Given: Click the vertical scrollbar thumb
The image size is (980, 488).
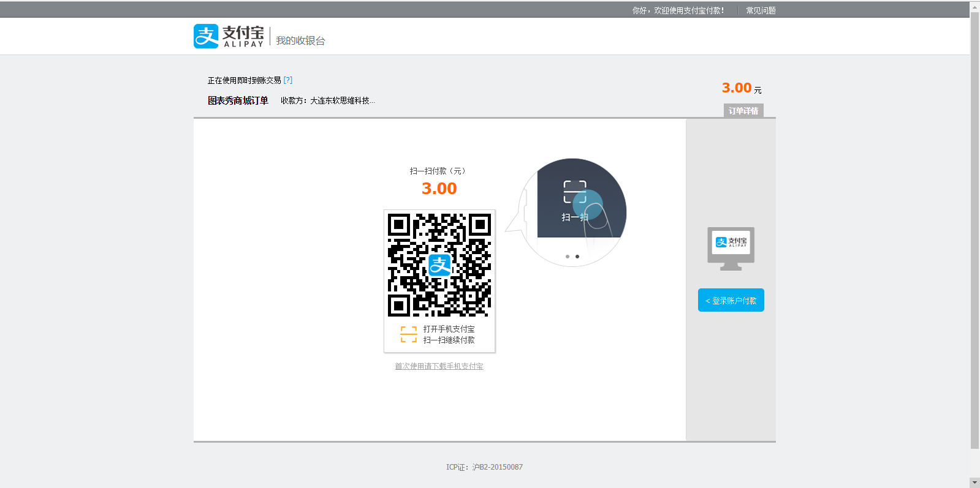Looking at the screenshot, I should click(974, 230).
